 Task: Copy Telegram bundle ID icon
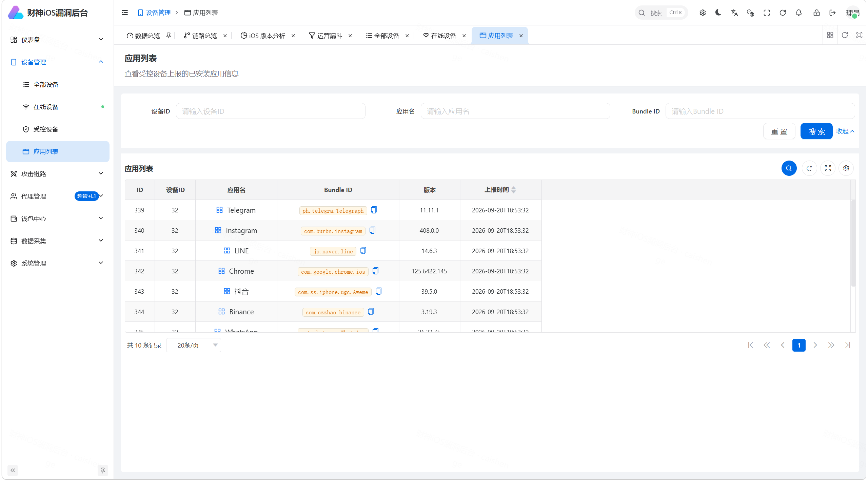tap(374, 210)
